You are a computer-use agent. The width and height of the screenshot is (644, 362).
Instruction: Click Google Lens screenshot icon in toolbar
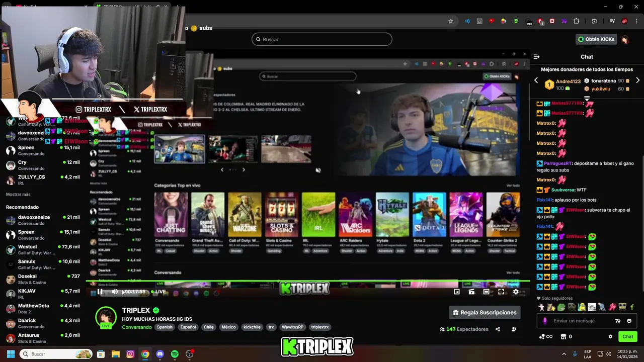tap(594, 21)
